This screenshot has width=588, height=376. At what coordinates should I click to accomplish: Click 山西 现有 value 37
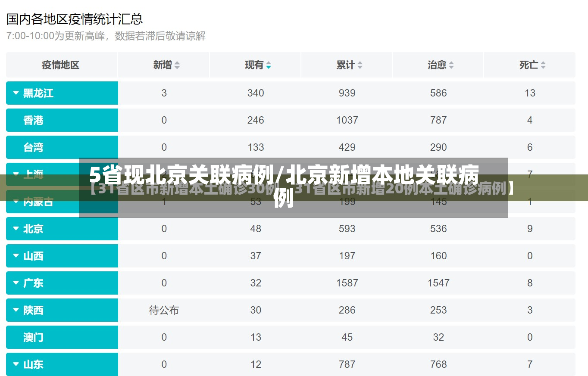coord(256,256)
